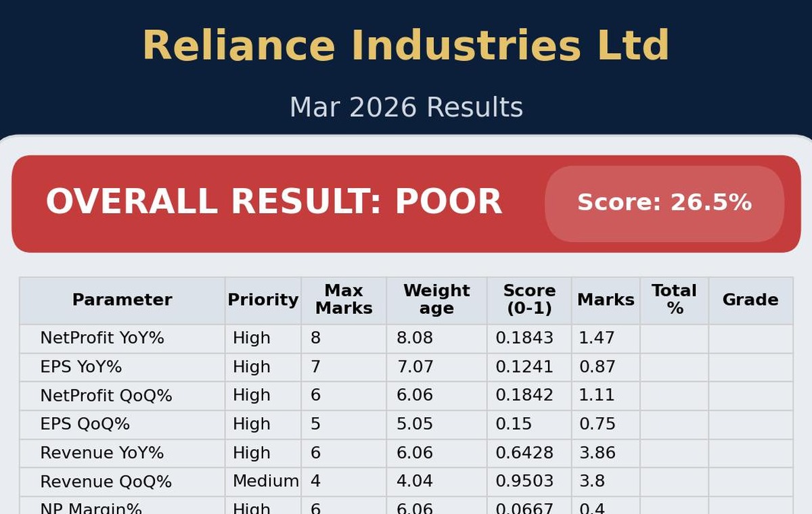The height and width of the screenshot is (514, 812).
Task: Click the Grade column header
Action: pyautogui.click(x=750, y=300)
